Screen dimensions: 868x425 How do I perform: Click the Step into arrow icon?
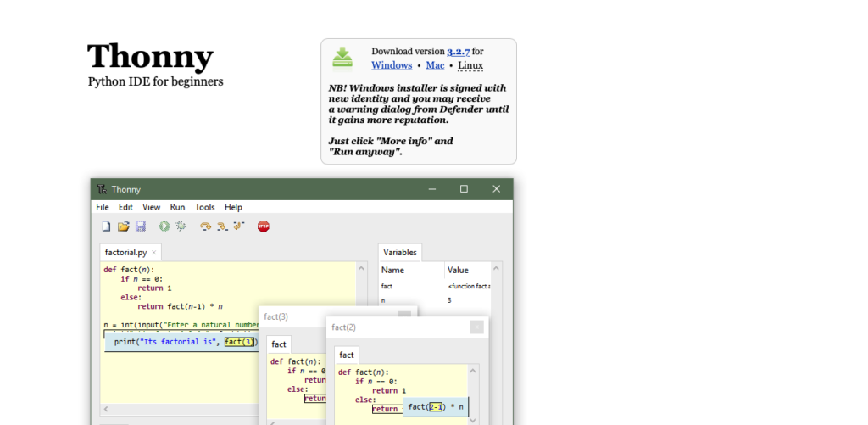pyautogui.click(x=223, y=226)
